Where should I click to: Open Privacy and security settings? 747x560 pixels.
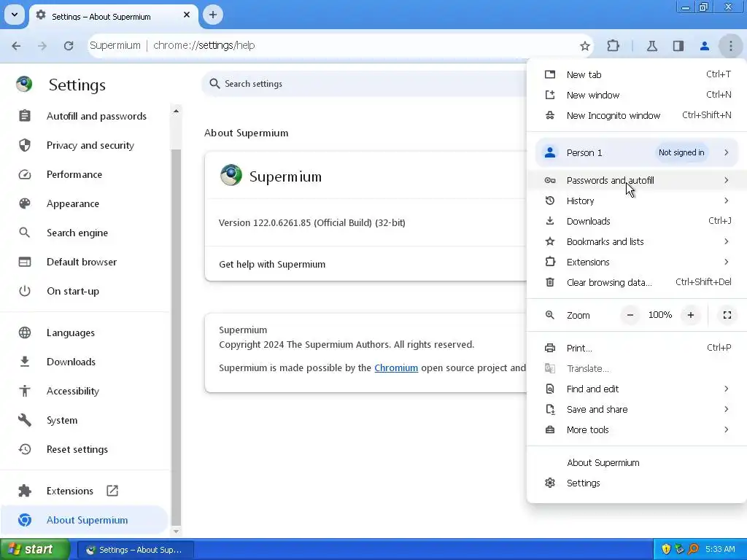pyautogui.click(x=84, y=145)
